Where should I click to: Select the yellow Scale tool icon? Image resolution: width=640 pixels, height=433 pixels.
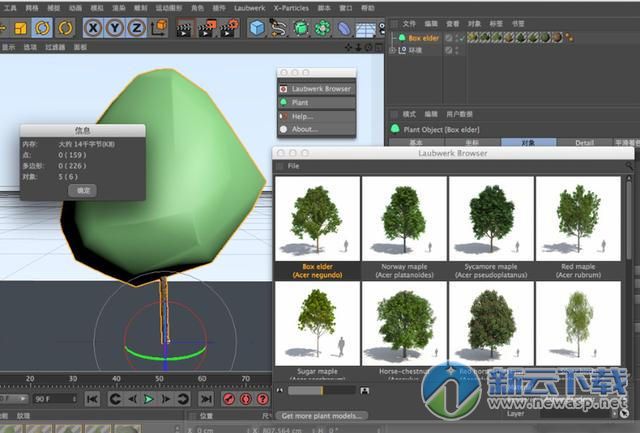(x=20, y=28)
